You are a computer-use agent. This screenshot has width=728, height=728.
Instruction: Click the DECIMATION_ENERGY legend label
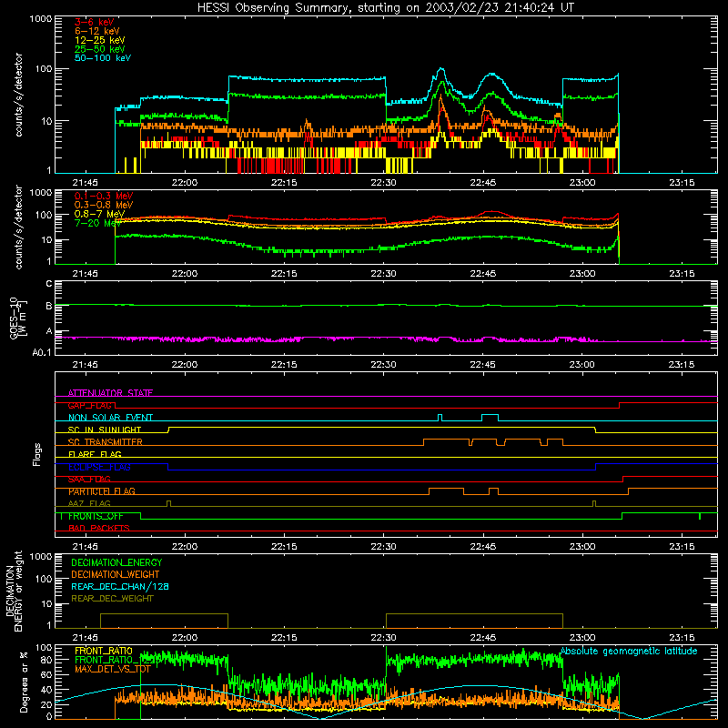tap(116, 562)
